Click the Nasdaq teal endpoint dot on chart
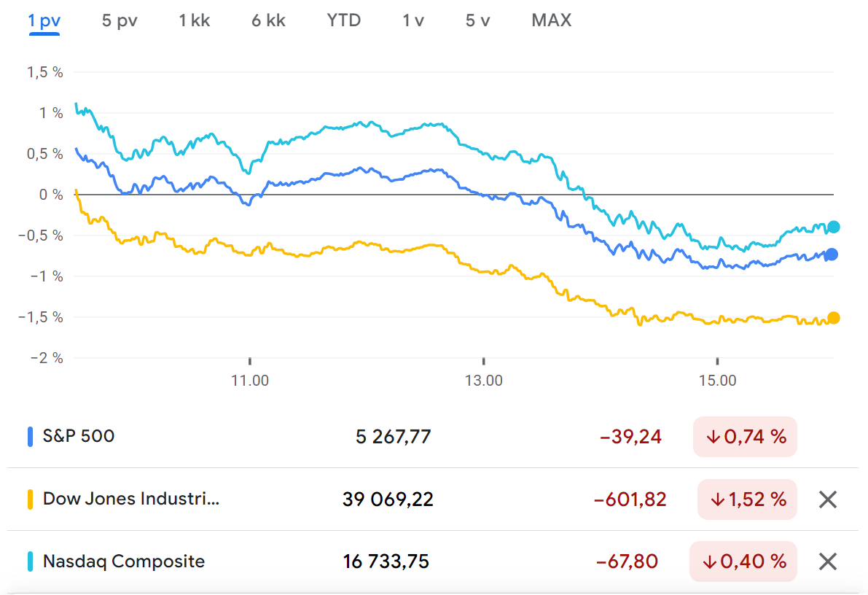Viewport: 868px width, 595px height. coord(834,227)
